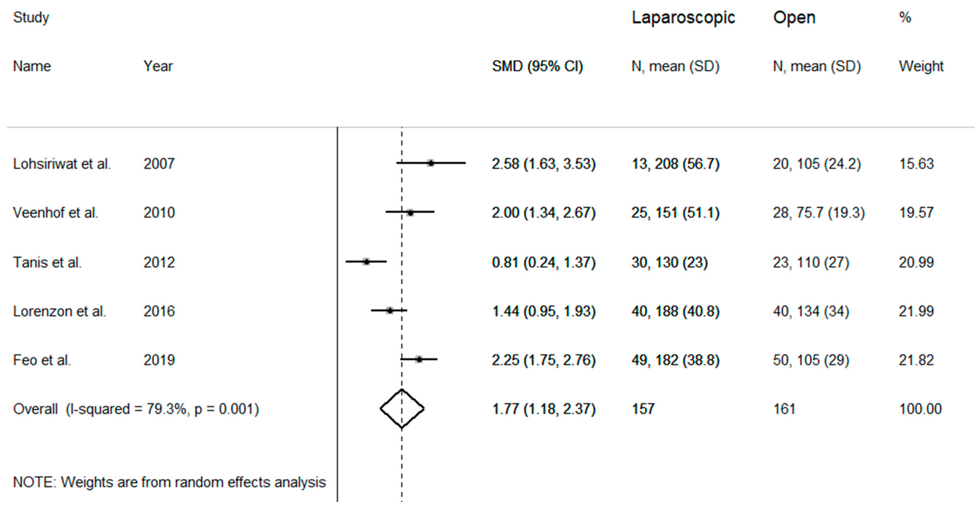Click the laparoscopic total 157
This screenshot has width=980, height=510.
pyautogui.click(x=643, y=409)
